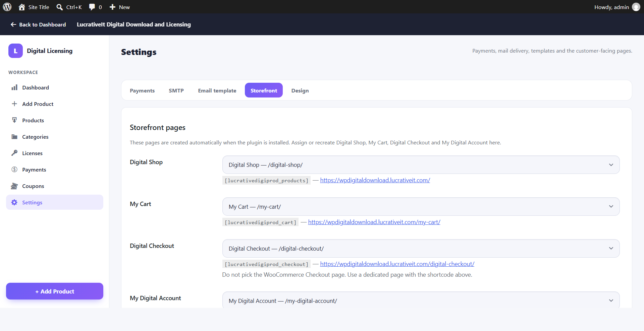The image size is (644, 331).
Task: Open the my-cart page link
Action: click(x=374, y=222)
